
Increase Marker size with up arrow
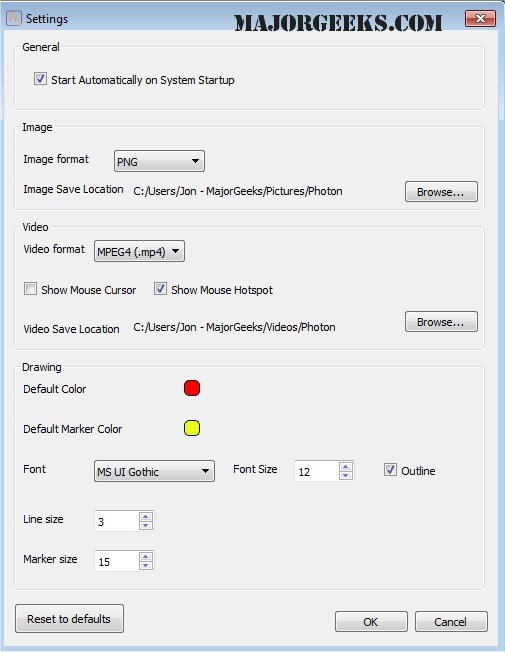pos(145,556)
